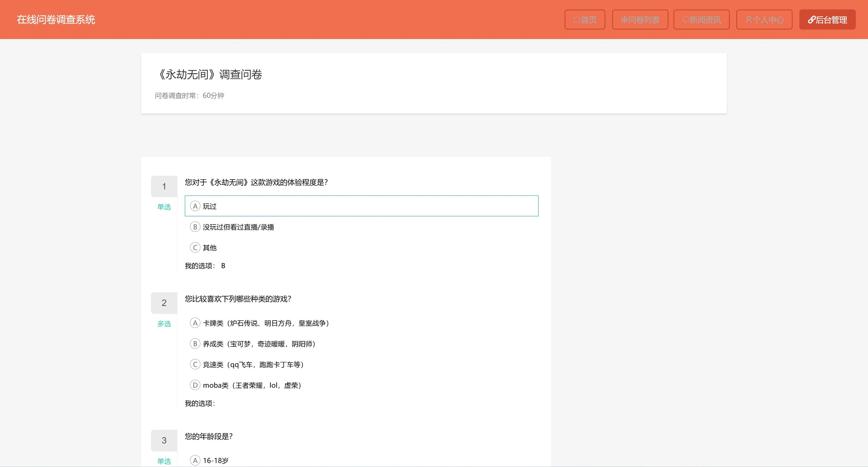
Task: Click the user icon beside 个人中心
Action: pyautogui.click(x=749, y=20)
